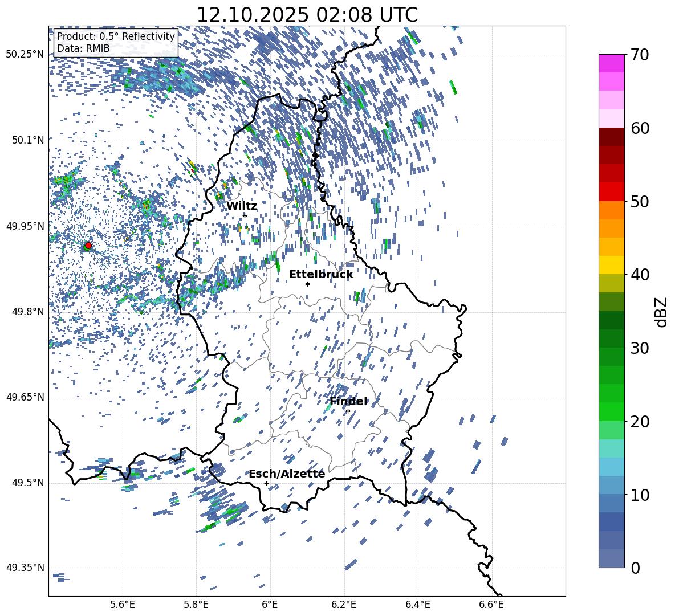Click the 6.6°E longitude label
Image resolution: width=675 pixels, height=616 pixels.
point(491,605)
